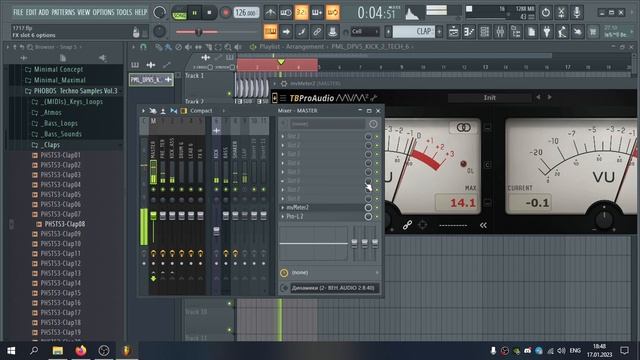Open the Cell snap dropdown
The width and height of the screenshot is (640, 360).
click(x=364, y=31)
